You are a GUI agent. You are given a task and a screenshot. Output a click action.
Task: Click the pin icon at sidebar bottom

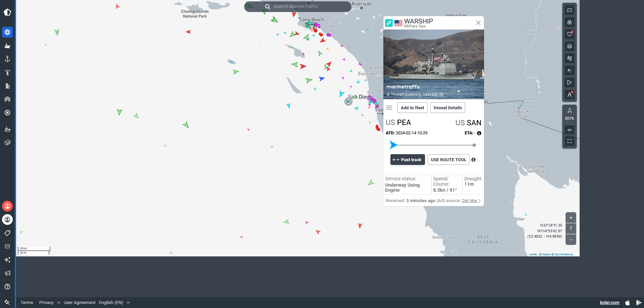pyautogui.click(x=7, y=302)
